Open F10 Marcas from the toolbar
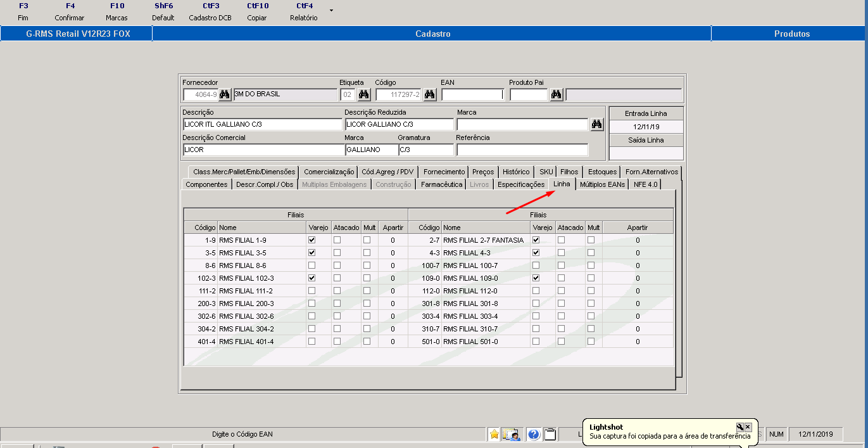The height and width of the screenshot is (448, 868). coord(117,11)
